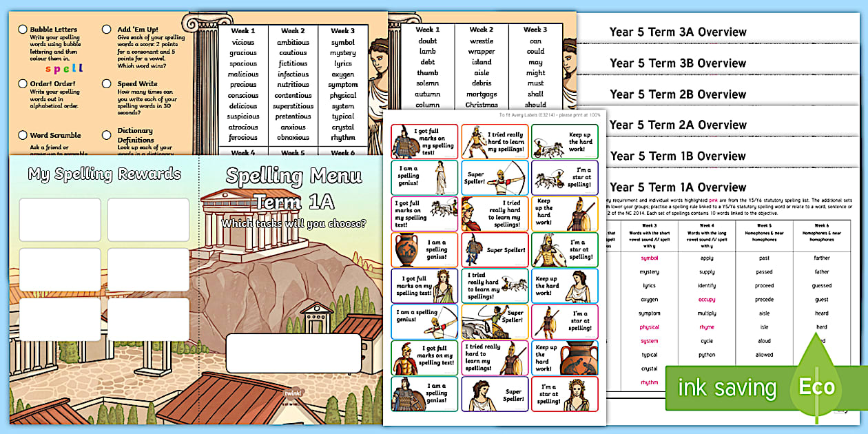The image size is (868, 434).
Task: Check the circle beside Bubble Letters activity
Action: tap(23, 30)
